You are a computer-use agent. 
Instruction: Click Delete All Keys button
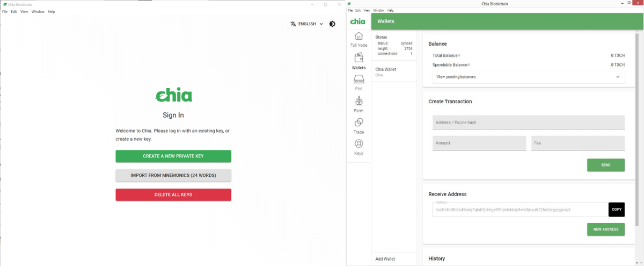click(173, 195)
